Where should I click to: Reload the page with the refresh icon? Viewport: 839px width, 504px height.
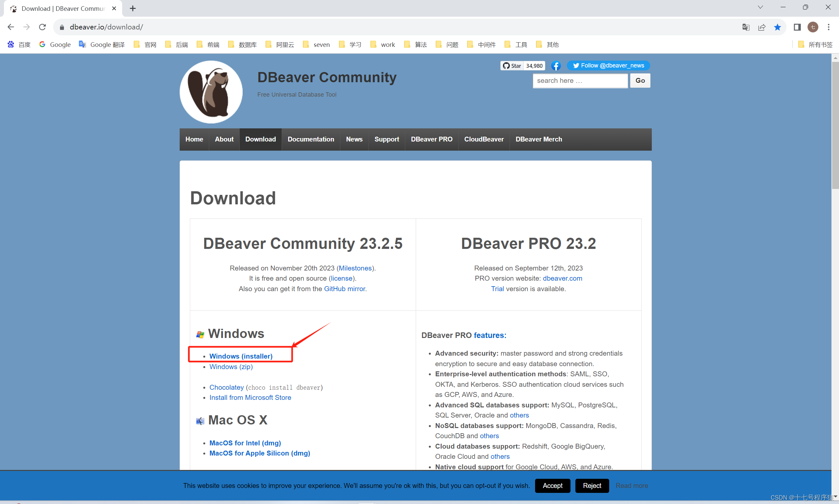(42, 27)
